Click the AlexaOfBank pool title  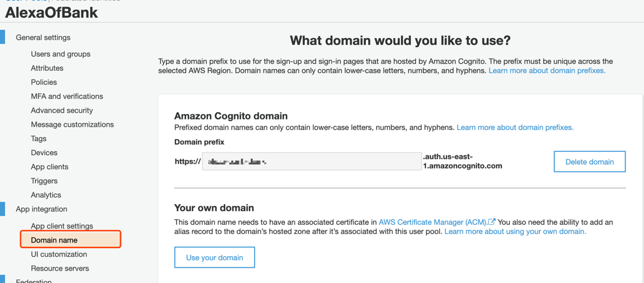coord(52,13)
